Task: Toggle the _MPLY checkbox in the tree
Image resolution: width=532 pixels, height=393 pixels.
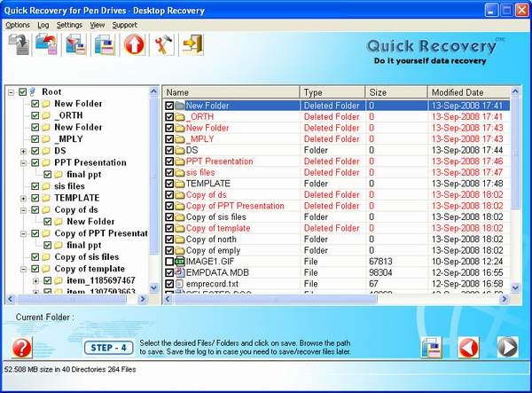Action: point(35,139)
